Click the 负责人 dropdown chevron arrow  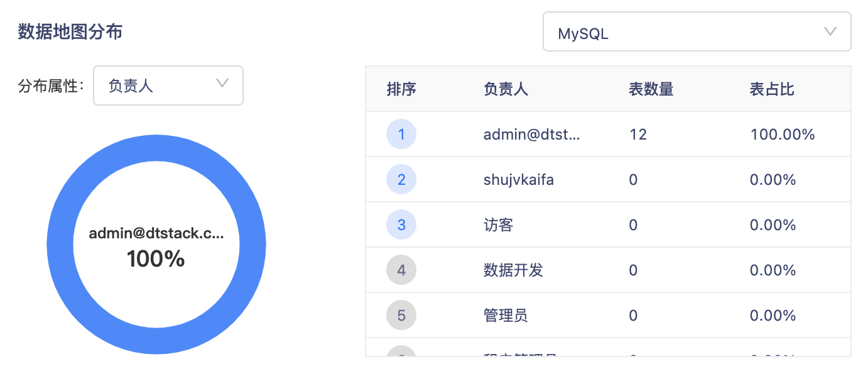pos(222,84)
